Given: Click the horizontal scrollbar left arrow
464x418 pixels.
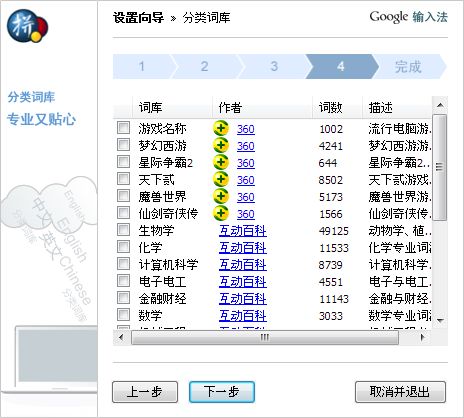Looking at the screenshot, I should tap(121, 337).
